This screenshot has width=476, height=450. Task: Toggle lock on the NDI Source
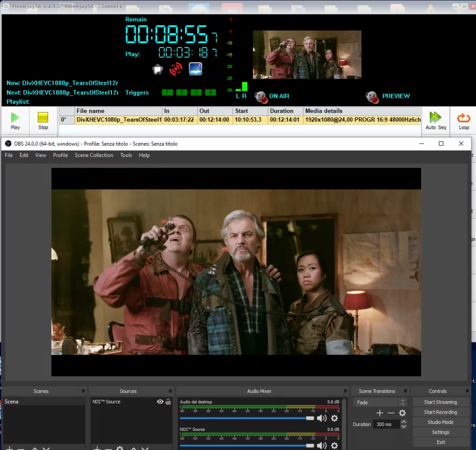coord(168,402)
